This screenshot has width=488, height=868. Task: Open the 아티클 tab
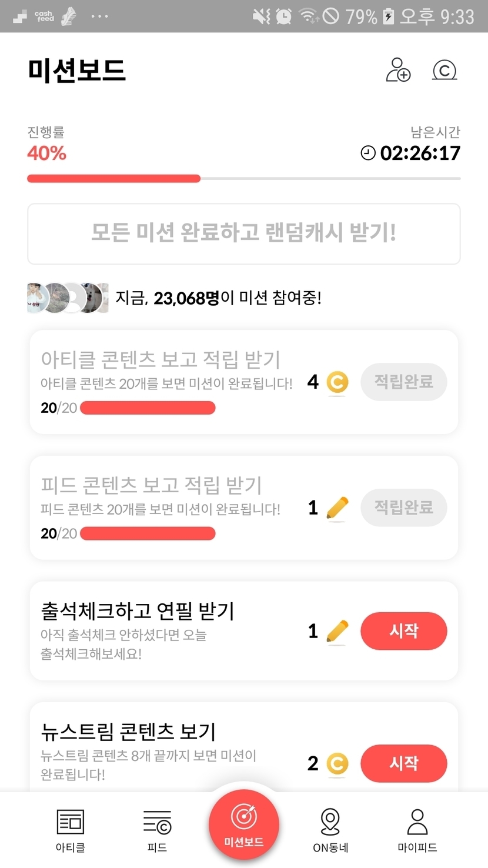pyautogui.click(x=71, y=829)
